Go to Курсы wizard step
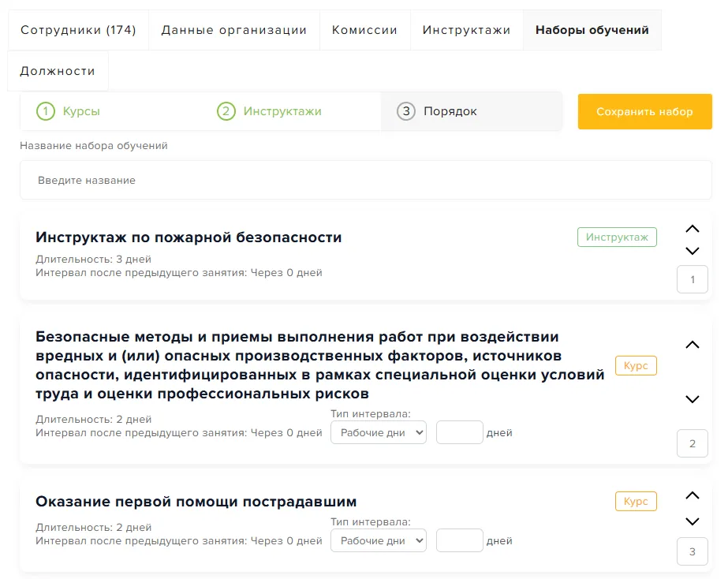728x579 pixels. pyautogui.click(x=81, y=111)
